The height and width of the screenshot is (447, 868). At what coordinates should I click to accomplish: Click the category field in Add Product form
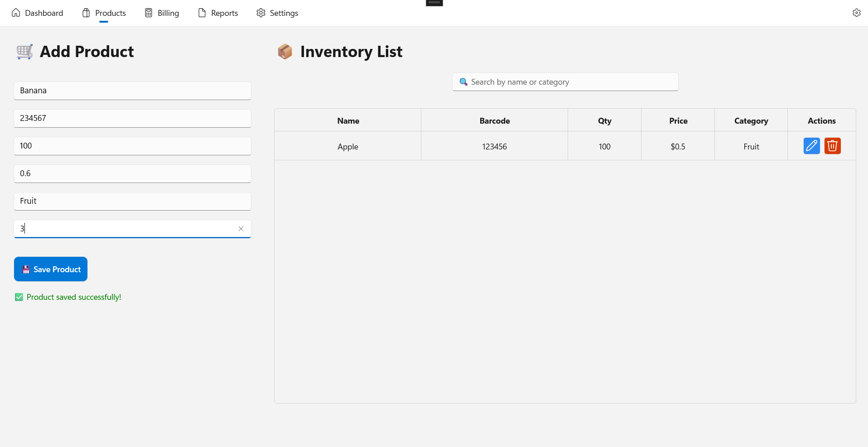coord(132,201)
